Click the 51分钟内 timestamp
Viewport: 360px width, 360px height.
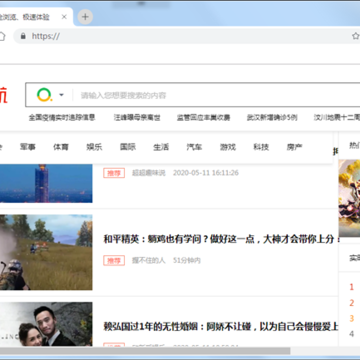pyautogui.click(x=187, y=260)
